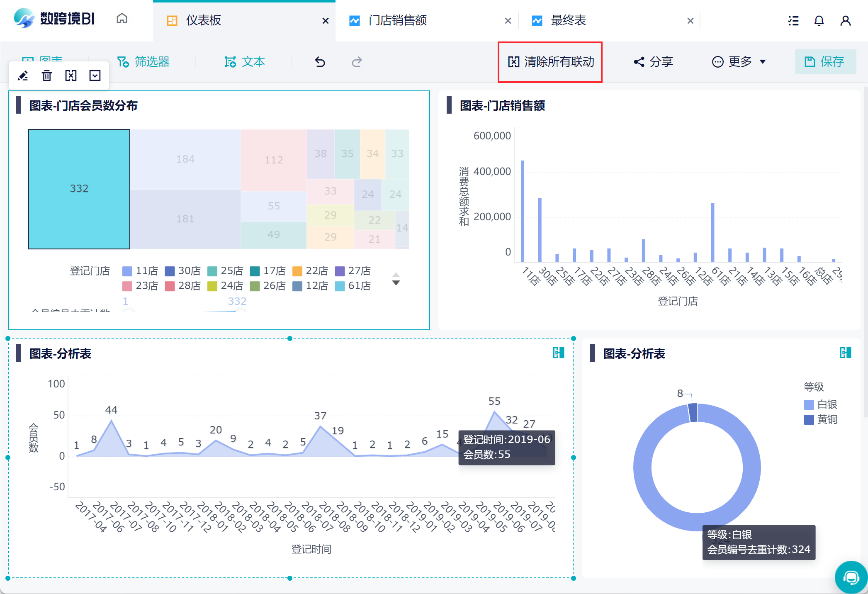This screenshot has height=594, width=868.
Task: Click the 保存 button
Action: [825, 62]
